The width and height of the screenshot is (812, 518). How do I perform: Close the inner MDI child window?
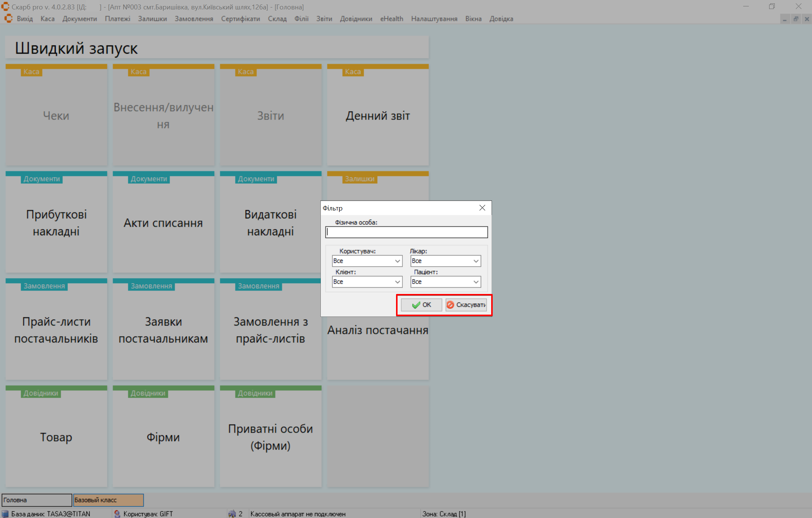[x=807, y=19]
